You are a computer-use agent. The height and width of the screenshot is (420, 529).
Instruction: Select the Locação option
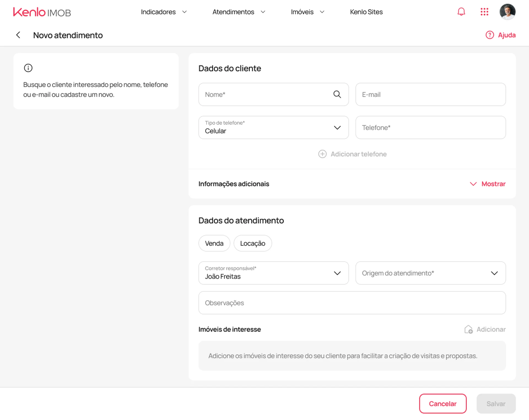pos(252,243)
